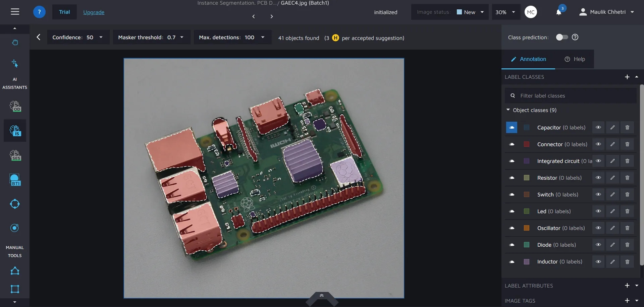This screenshot has height=307, width=644.
Task: Click the Inductor color swatch
Action: pos(527,262)
